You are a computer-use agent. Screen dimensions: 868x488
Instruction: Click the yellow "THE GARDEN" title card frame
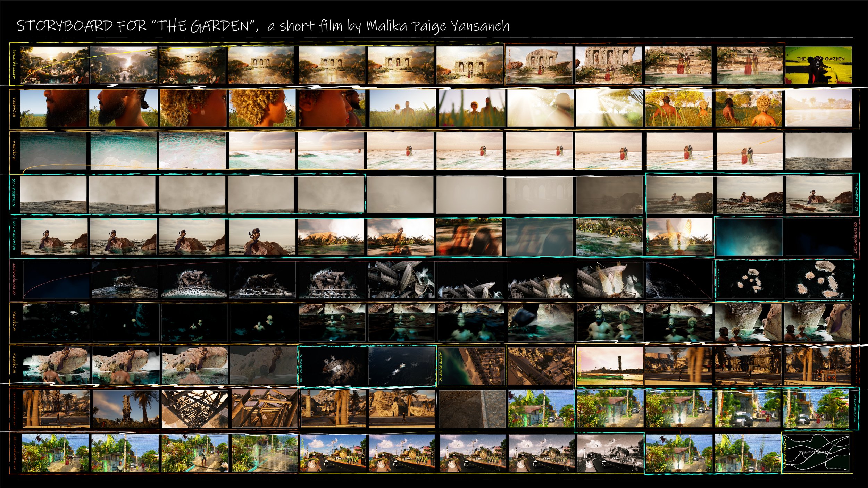(x=818, y=65)
